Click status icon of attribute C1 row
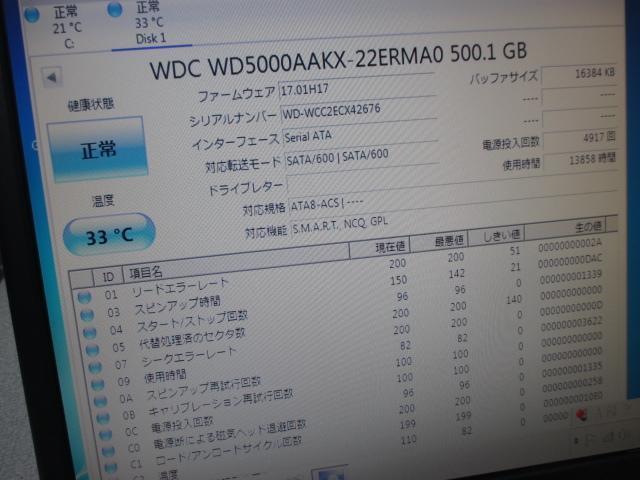Screen dimensions: 640x480 coord(111,467)
